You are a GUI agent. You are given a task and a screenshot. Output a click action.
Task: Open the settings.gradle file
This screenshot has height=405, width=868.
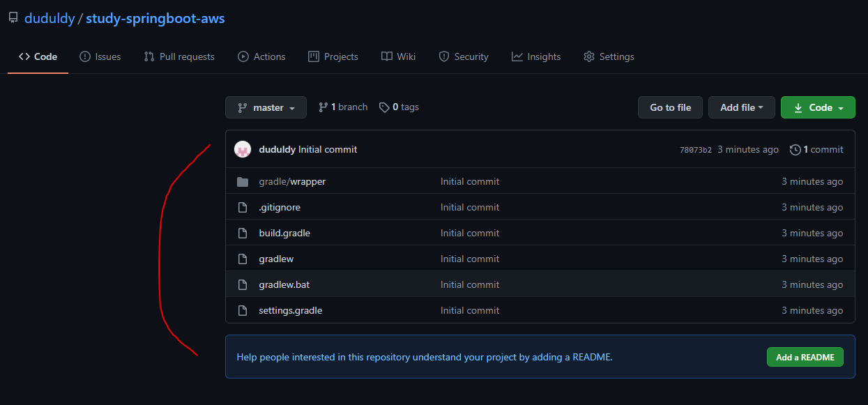[x=291, y=310]
